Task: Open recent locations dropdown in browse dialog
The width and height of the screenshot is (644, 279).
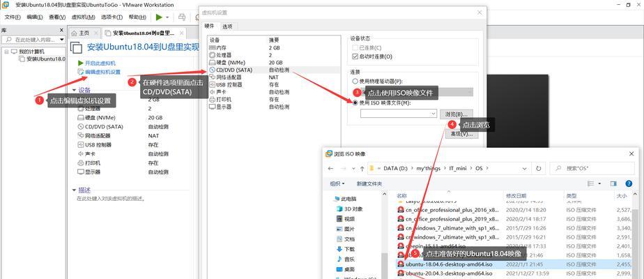Action: click(355, 169)
